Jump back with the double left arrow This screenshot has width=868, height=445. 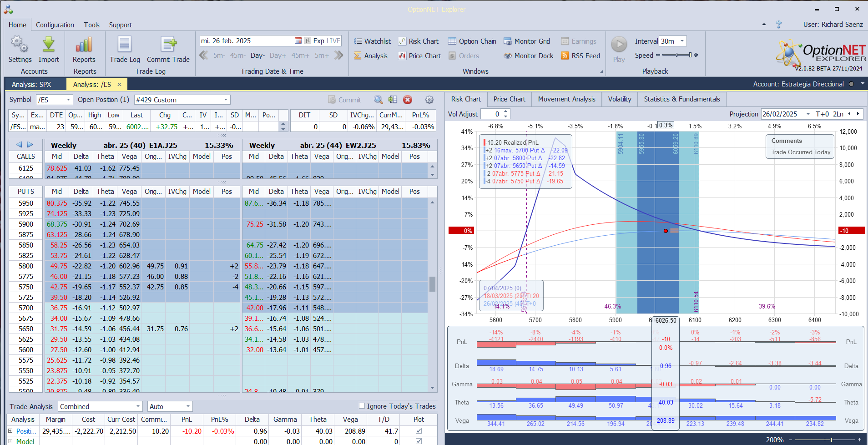click(204, 56)
